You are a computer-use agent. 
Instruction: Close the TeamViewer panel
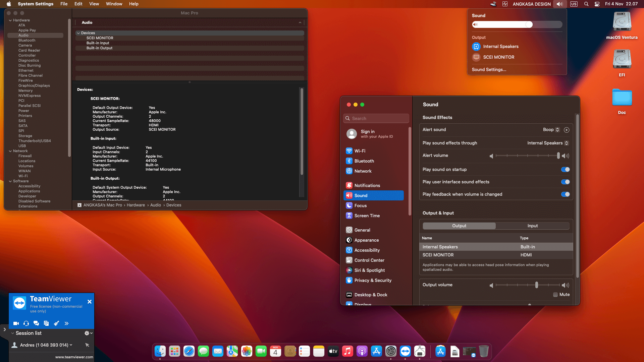point(90,302)
